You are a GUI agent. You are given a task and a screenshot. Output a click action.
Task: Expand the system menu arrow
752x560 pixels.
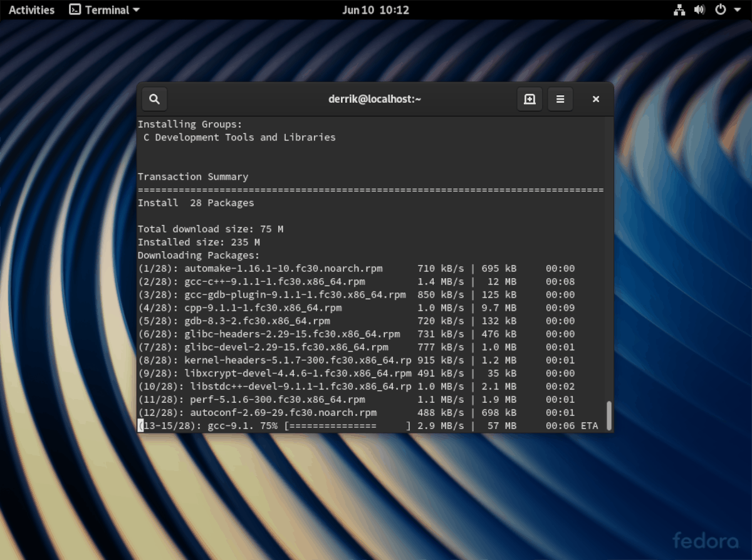tap(738, 10)
